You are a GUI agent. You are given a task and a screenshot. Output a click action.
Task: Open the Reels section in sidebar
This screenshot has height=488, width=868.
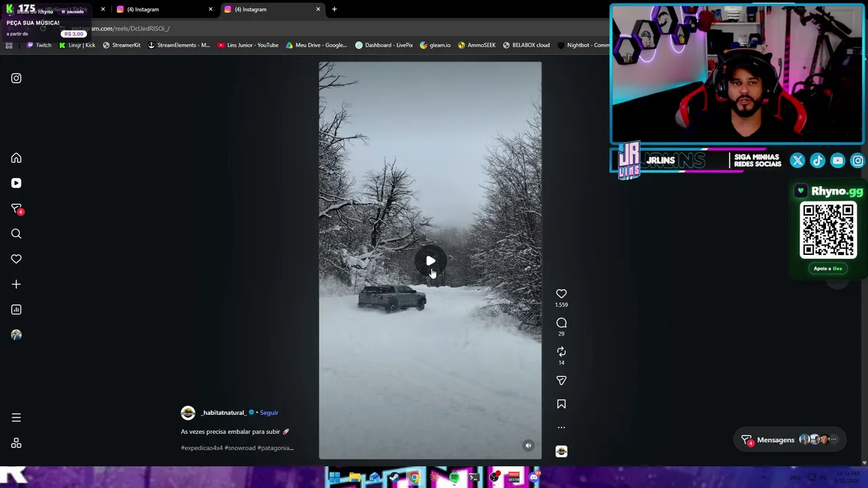(16, 183)
